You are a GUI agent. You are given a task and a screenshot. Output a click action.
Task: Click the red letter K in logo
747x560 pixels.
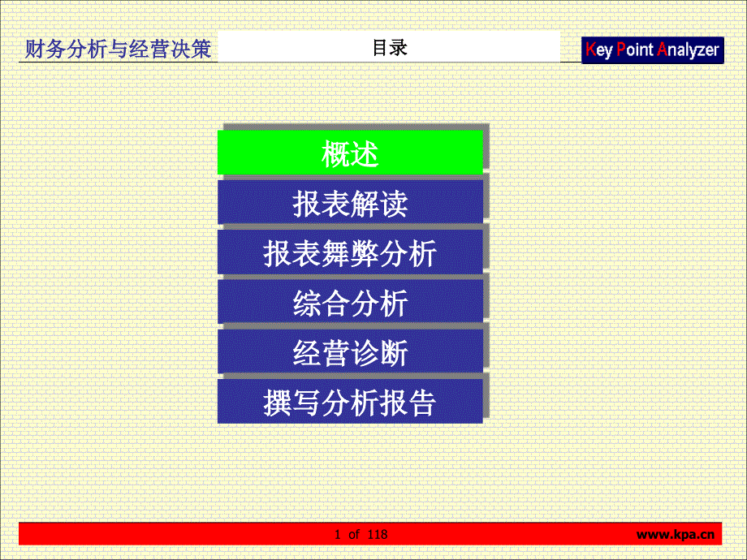[590, 50]
